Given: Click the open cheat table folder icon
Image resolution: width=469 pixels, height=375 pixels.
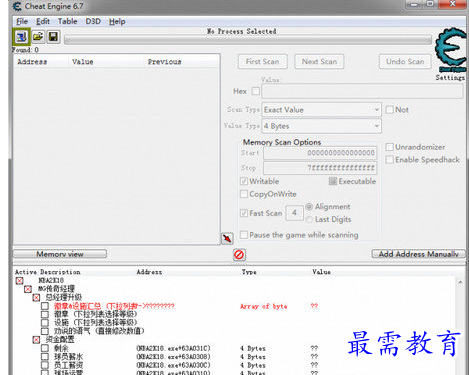Looking at the screenshot, I should click(38, 36).
